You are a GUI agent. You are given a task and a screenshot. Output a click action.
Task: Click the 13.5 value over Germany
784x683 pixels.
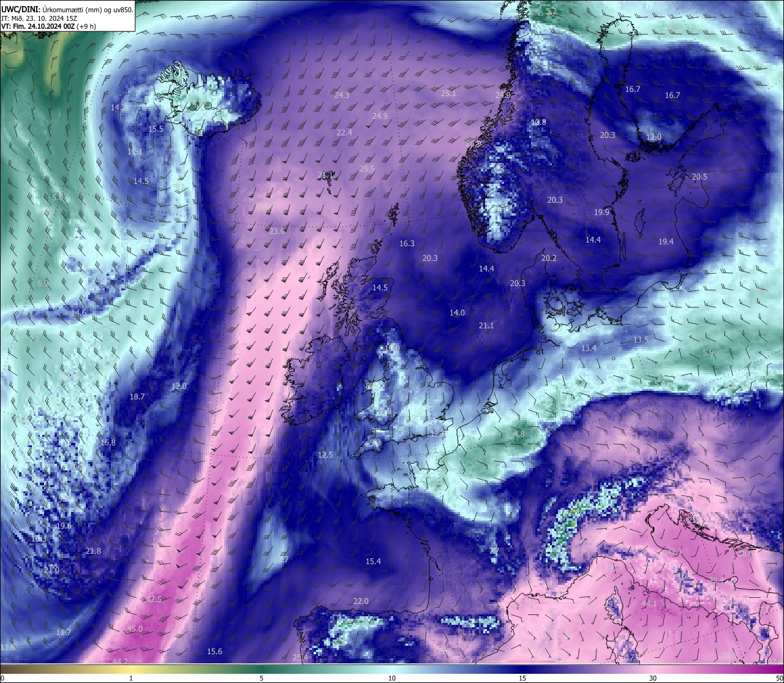pyautogui.click(x=641, y=340)
